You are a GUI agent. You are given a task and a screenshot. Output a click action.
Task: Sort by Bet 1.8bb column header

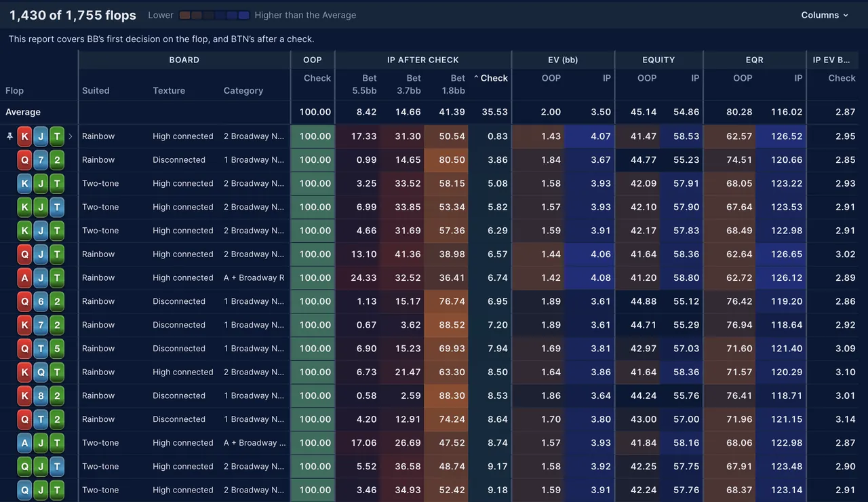pos(453,84)
